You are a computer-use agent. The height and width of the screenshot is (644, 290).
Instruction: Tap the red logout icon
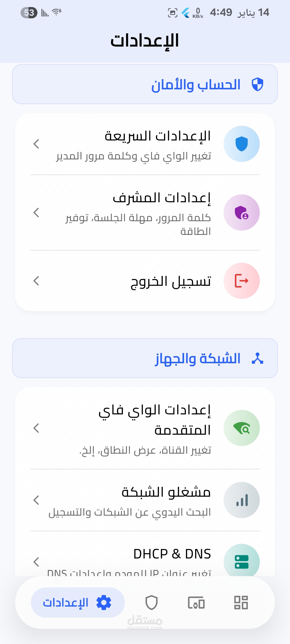241,281
